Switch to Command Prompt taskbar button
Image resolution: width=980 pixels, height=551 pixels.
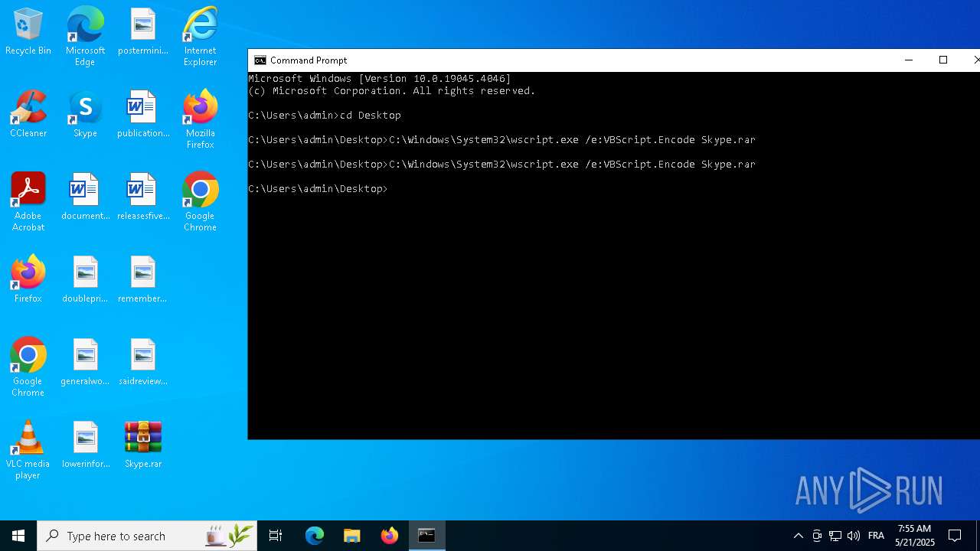(x=427, y=536)
